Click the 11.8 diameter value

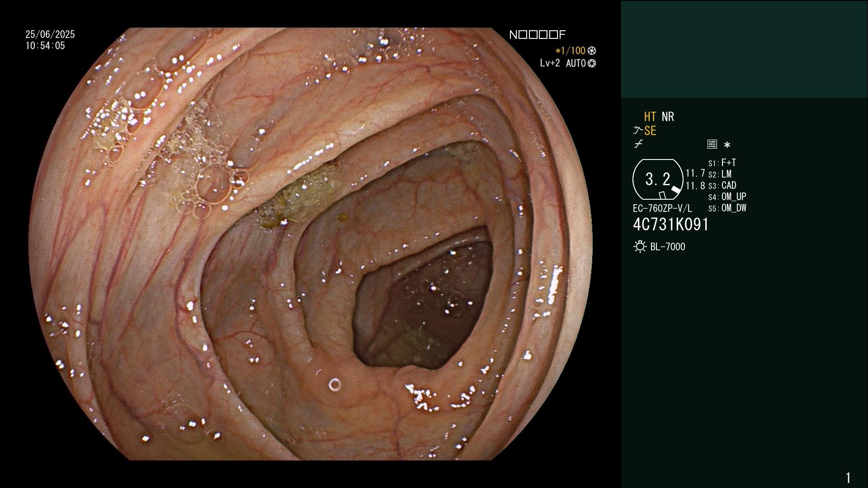click(695, 186)
